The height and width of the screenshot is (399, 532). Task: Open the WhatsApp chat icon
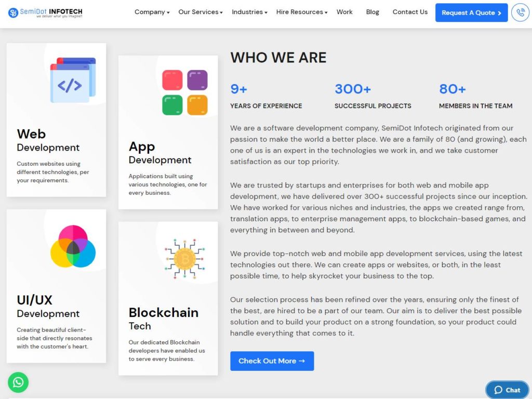[18, 382]
